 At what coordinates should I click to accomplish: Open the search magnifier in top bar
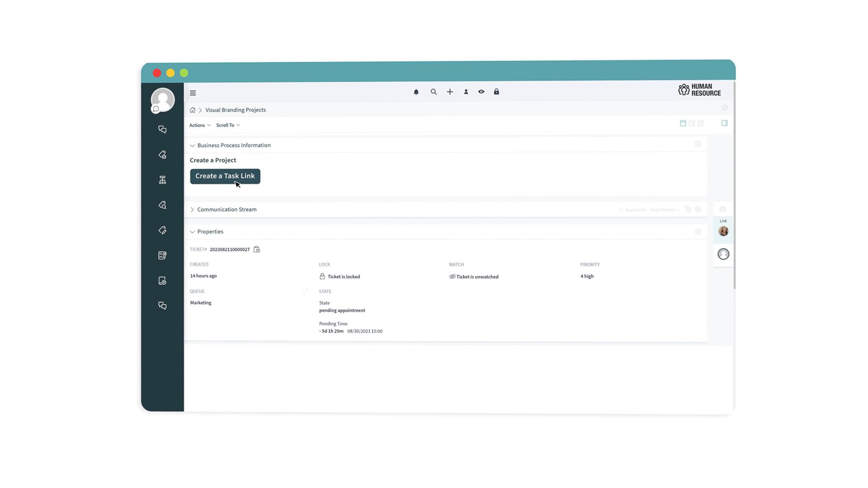434,92
